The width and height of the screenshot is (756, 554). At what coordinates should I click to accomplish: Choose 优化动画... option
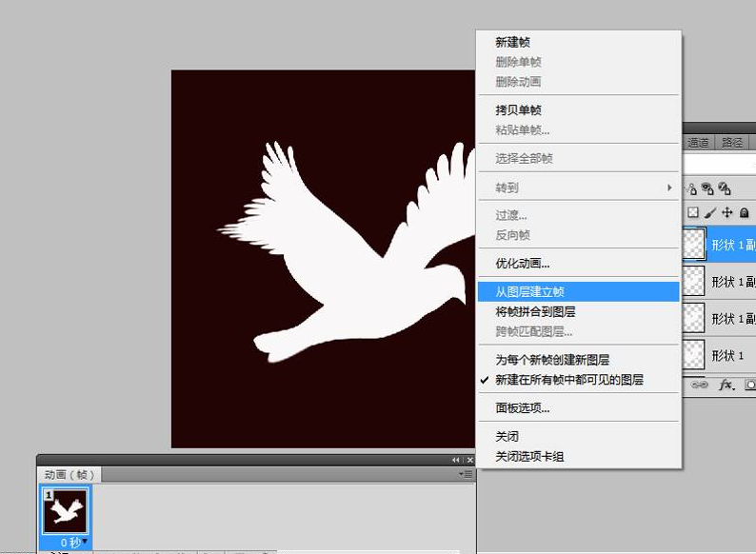[578, 264]
